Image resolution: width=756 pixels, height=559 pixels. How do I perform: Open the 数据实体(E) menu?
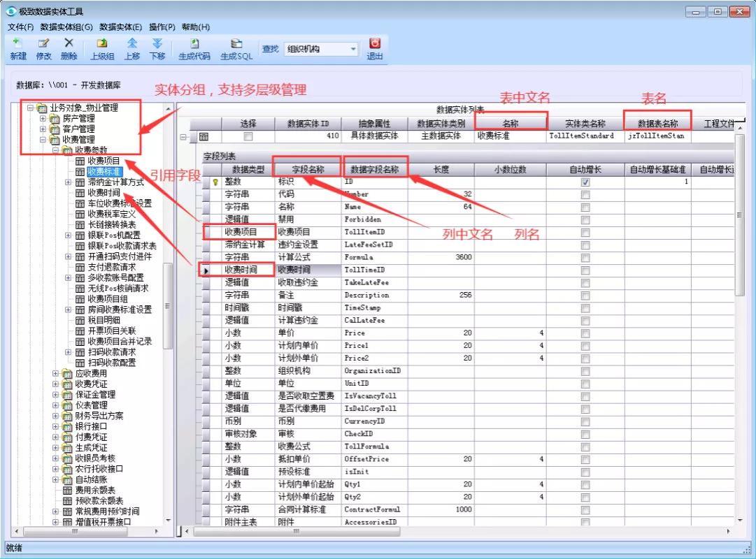[x=120, y=27]
